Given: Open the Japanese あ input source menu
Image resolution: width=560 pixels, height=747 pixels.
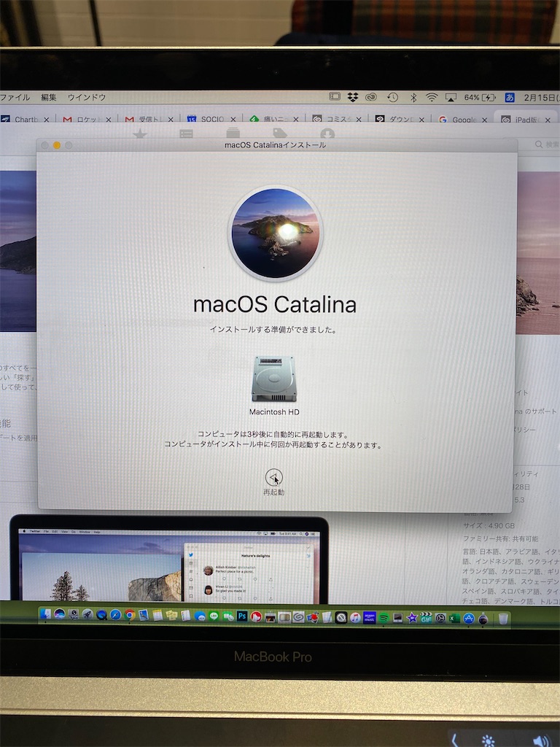Looking at the screenshot, I should tap(510, 97).
